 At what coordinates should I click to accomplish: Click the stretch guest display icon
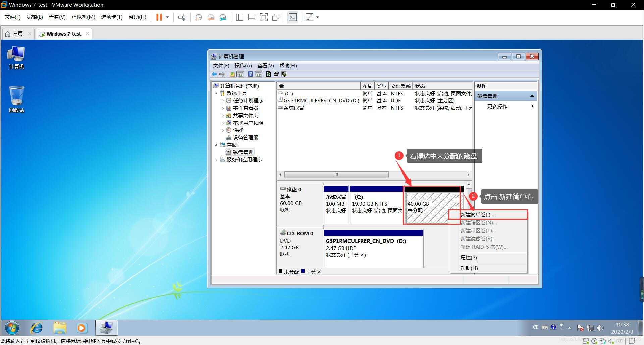pos(309,17)
